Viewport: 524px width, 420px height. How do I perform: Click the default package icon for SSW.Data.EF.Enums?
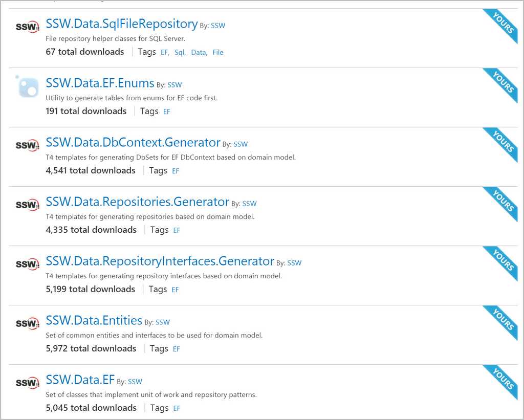tap(28, 87)
